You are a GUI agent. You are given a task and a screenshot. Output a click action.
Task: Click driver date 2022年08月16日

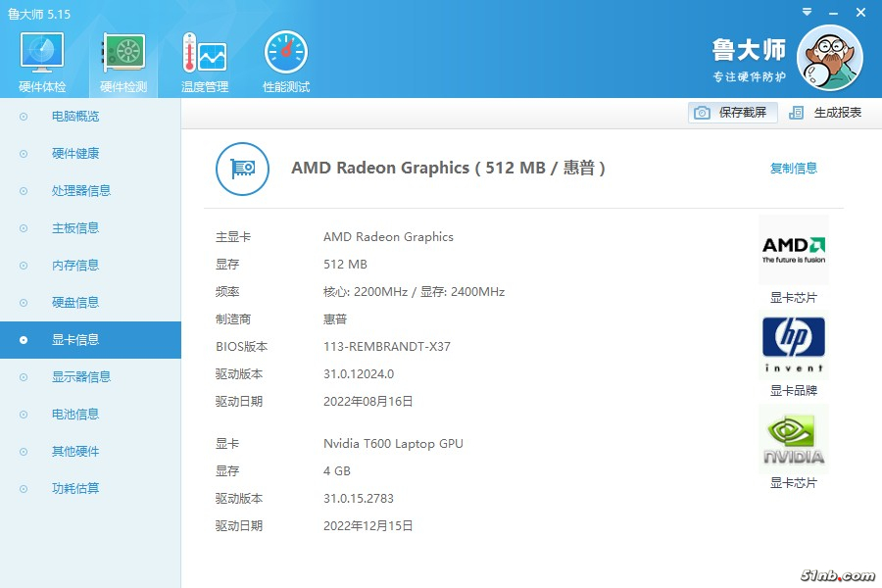367,402
